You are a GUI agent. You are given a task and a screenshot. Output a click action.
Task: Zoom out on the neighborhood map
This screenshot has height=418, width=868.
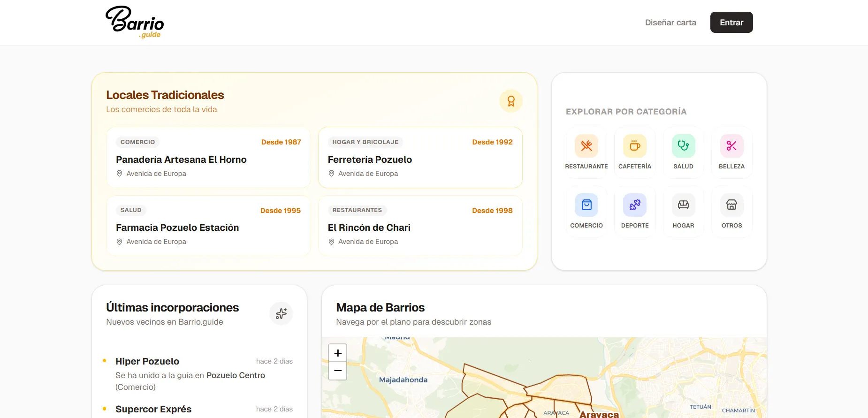click(338, 371)
